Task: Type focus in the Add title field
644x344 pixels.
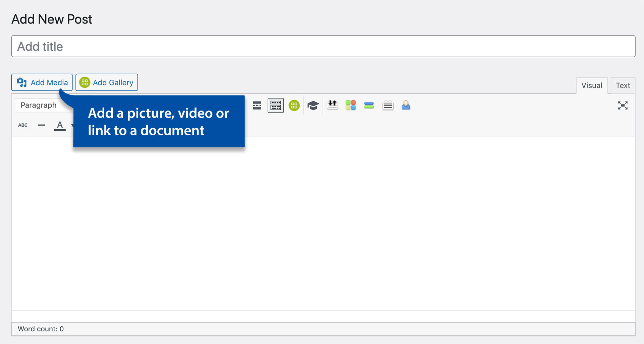Action: coord(323,46)
